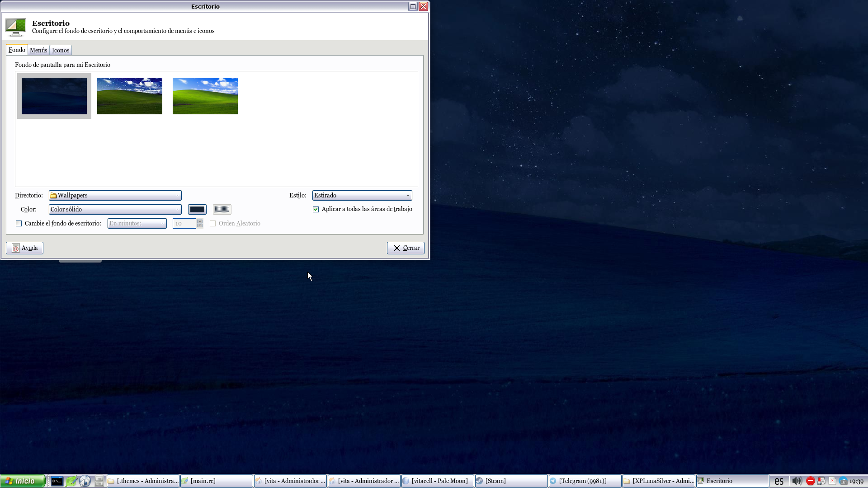The image size is (868, 488).
Task: Enable Cambie el fondo de escritorio
Action: (x=19, y=223)
